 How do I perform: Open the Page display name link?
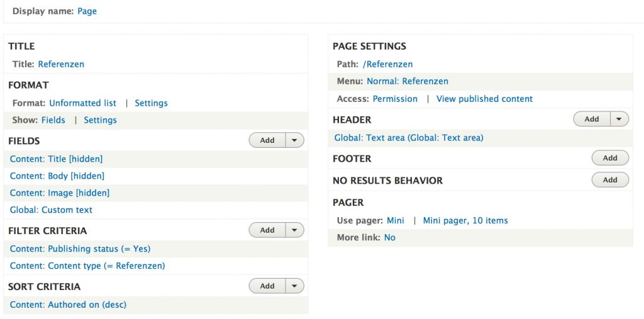87,11
